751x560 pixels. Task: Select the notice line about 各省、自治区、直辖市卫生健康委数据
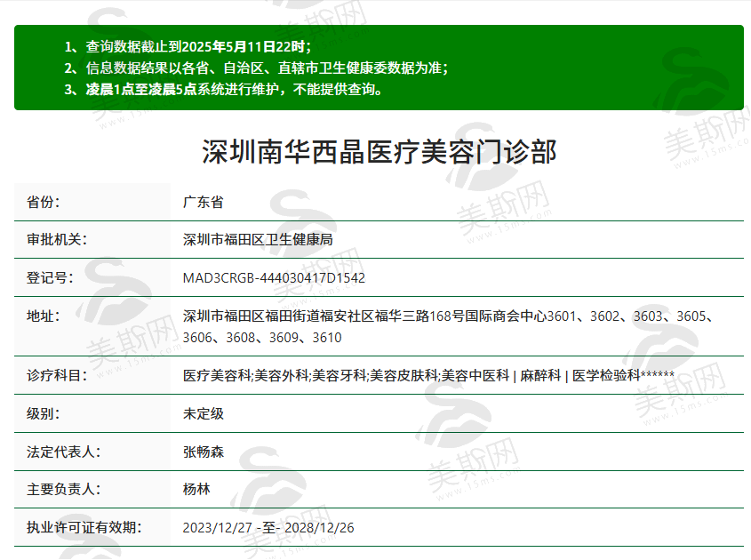coord(256,68)
